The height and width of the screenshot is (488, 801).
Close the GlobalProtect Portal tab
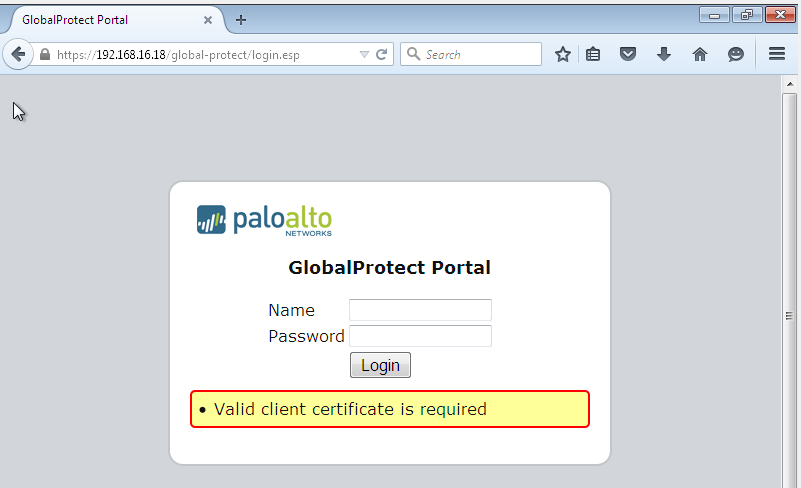pos(208,20)
